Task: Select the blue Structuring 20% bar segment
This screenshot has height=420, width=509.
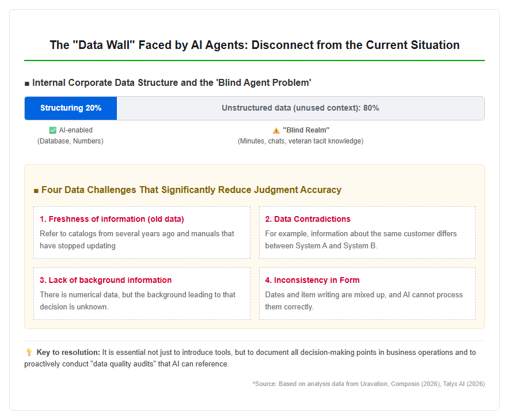Action: (x=71, y=108)
